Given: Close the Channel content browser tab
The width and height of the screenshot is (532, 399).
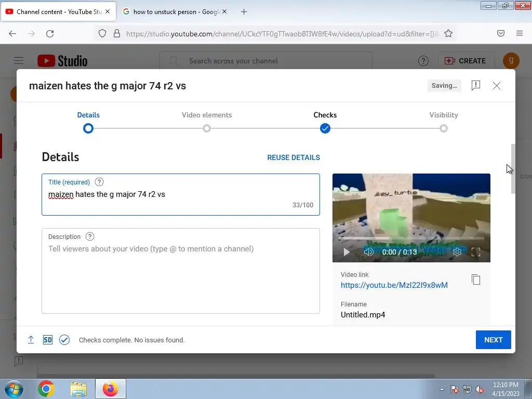Looking at the screenshot, I should pos(108,11).
